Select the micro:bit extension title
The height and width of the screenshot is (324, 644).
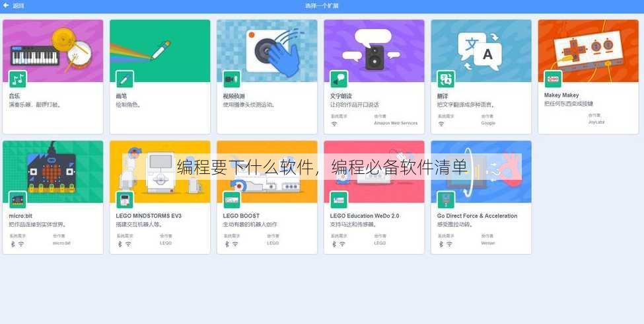tap(20, 216)
